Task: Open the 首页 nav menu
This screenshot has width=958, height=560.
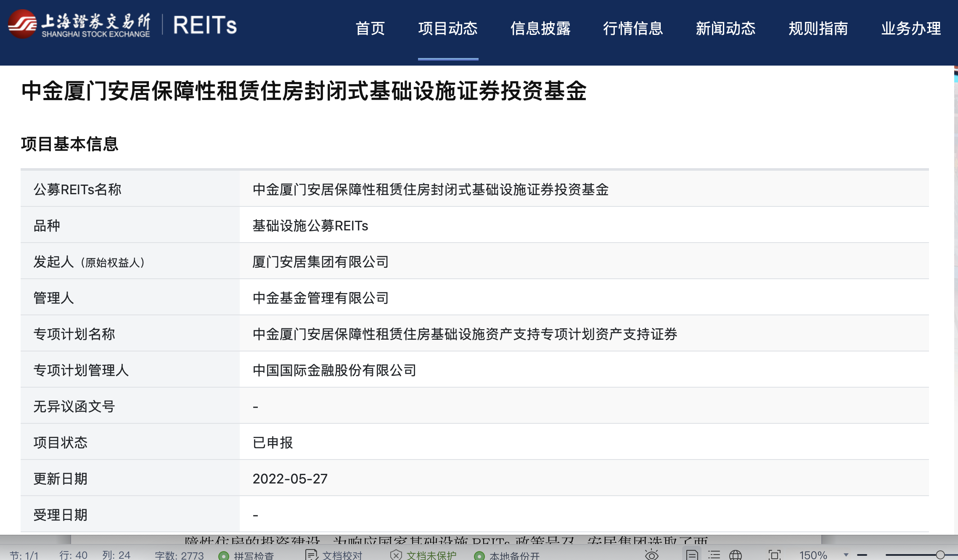Action: [x=370, y=28]
